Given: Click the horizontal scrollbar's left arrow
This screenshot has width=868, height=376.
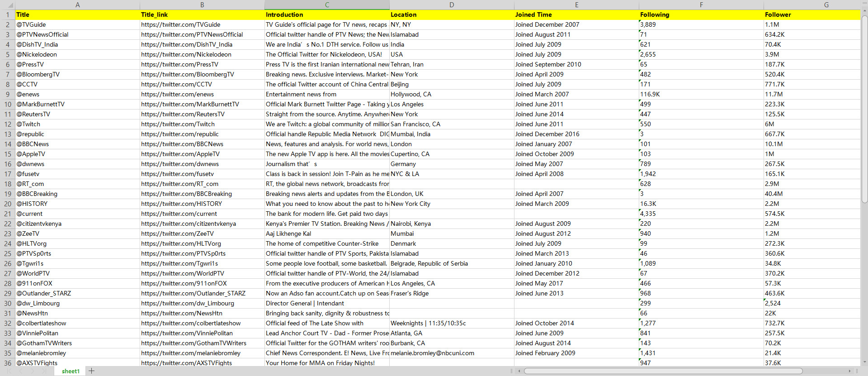Looking at the screenshot, I should tap(519, 371).
